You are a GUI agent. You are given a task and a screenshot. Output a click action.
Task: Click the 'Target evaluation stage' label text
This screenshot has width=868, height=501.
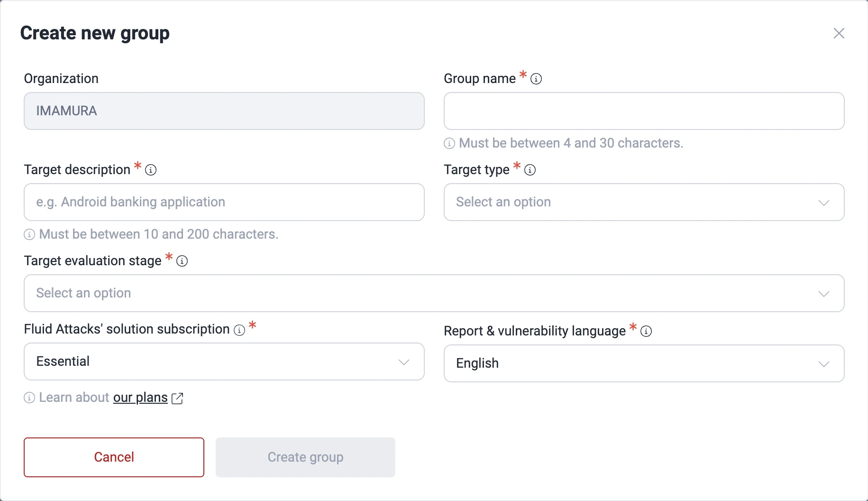(93, 261)
